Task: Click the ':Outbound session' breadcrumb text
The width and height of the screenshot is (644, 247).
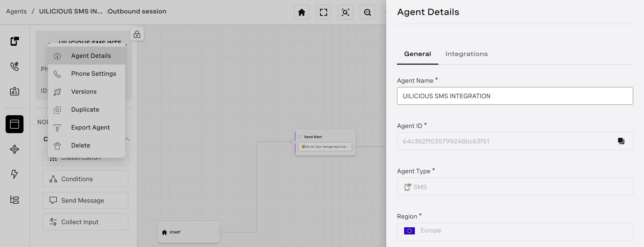Action: [136, 11]
